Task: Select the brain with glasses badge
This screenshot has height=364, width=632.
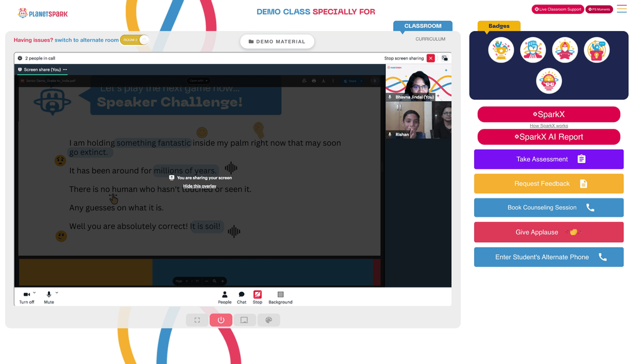Action: tap(549, 81)
